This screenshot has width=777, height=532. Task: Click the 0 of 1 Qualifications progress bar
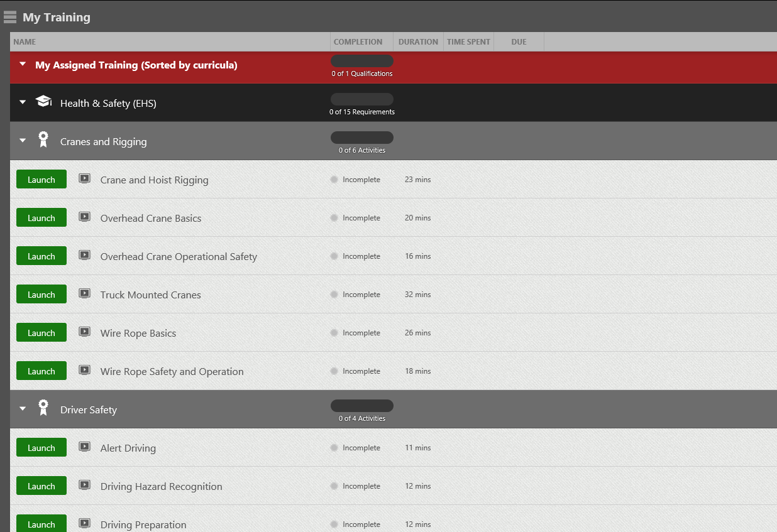(x=362, y=61)
